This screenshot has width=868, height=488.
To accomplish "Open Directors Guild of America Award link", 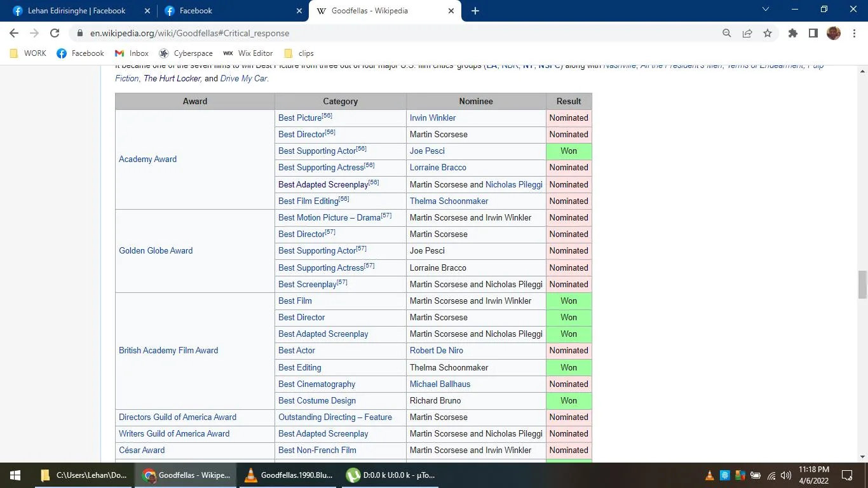I will tap(177, 417).
